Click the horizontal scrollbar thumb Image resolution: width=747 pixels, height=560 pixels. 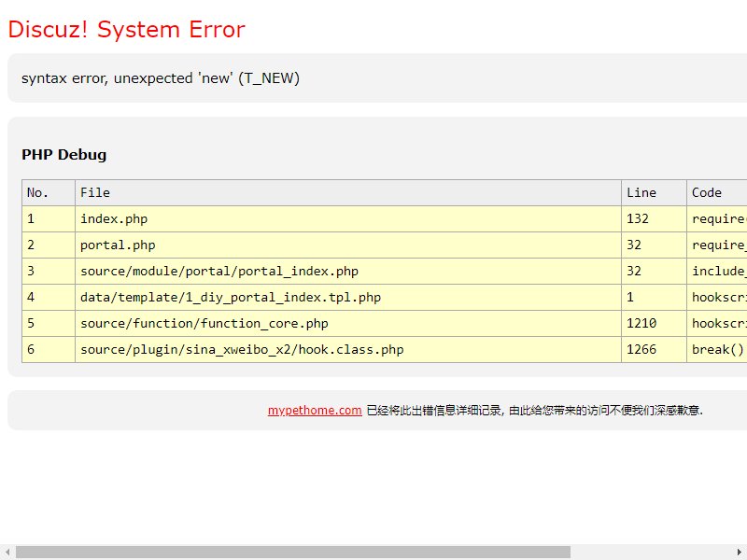click(293, 552)
